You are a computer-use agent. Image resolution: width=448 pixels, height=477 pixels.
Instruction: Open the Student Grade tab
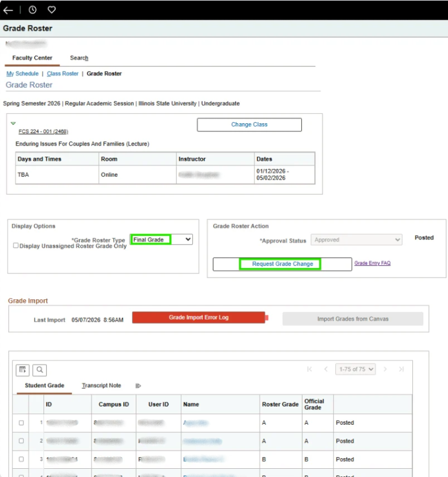[45, 385]
